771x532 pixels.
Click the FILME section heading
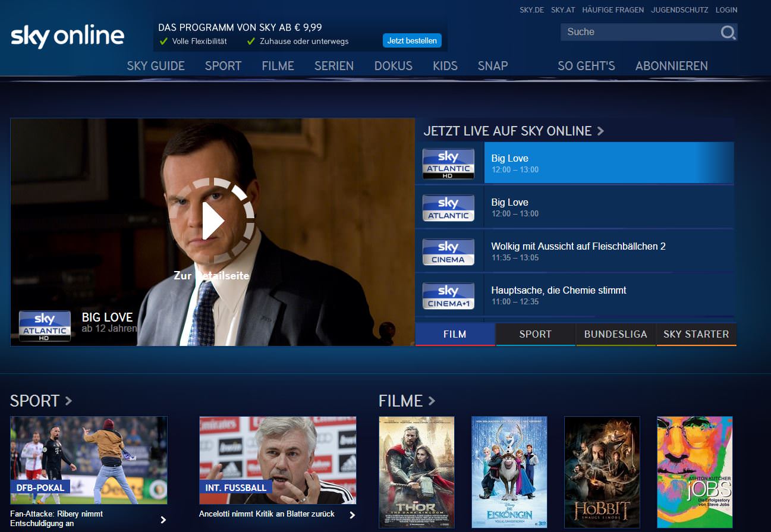point(401,401)
